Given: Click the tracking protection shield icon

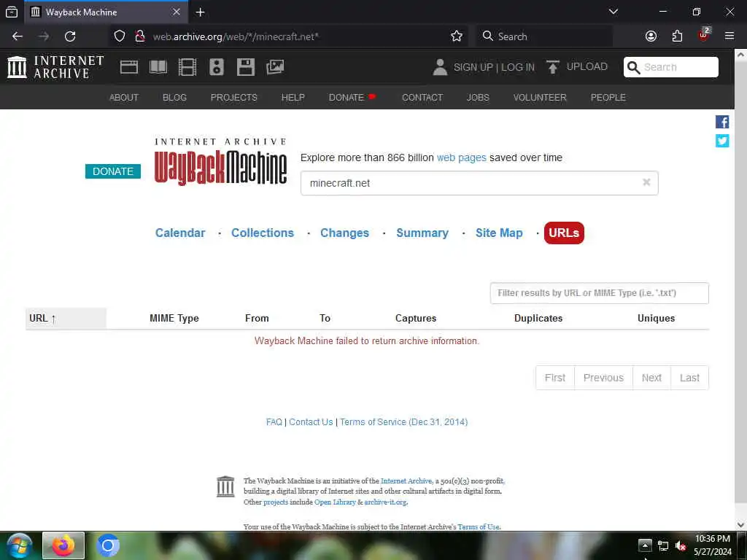Looking at the screenshot, I should coord(120,36).
